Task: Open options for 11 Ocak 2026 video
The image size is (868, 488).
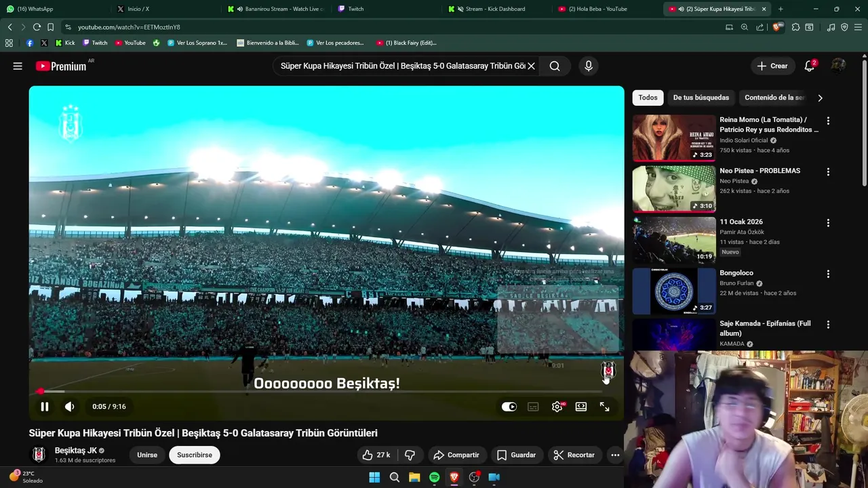Action: point(828,222)
